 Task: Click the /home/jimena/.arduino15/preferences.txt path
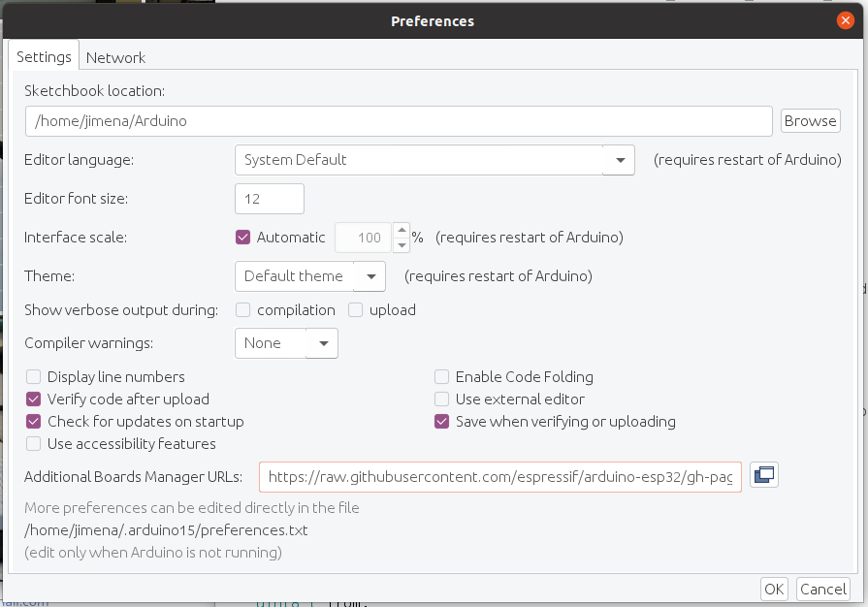pos(166,530)
